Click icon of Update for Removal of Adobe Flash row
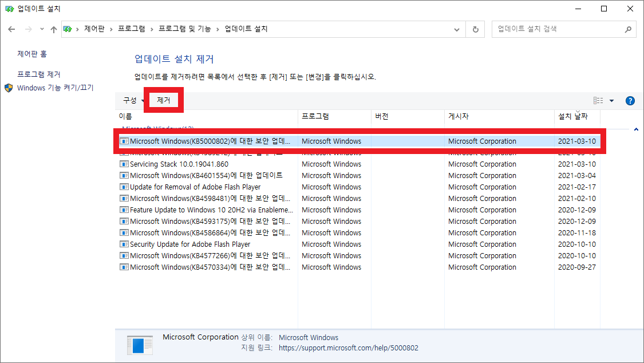 124,187
